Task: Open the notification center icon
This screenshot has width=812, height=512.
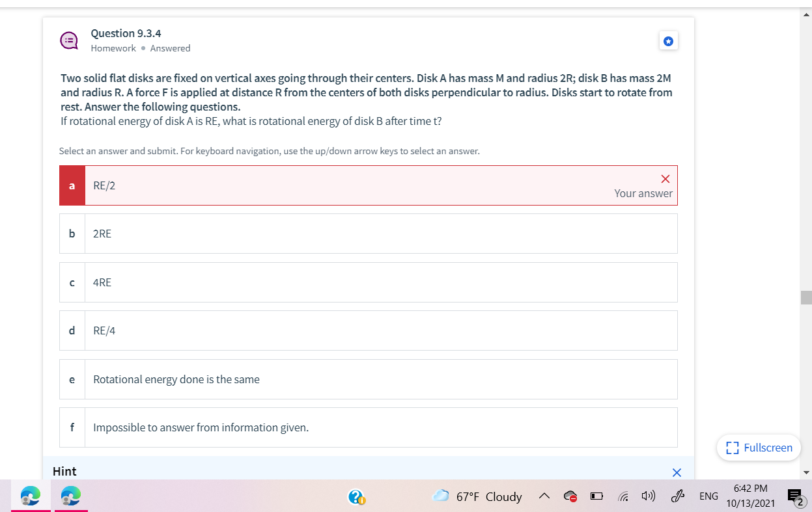Action: 795,497
